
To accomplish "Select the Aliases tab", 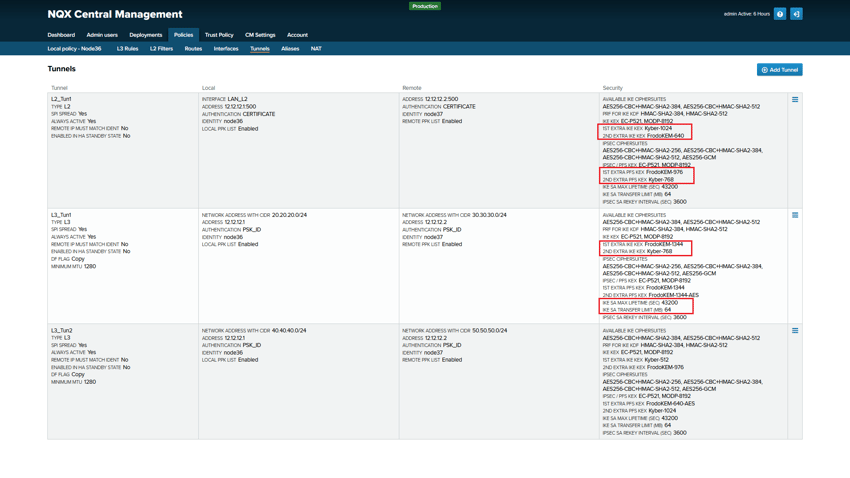I will pyautogui.click(x=290, y=49).
